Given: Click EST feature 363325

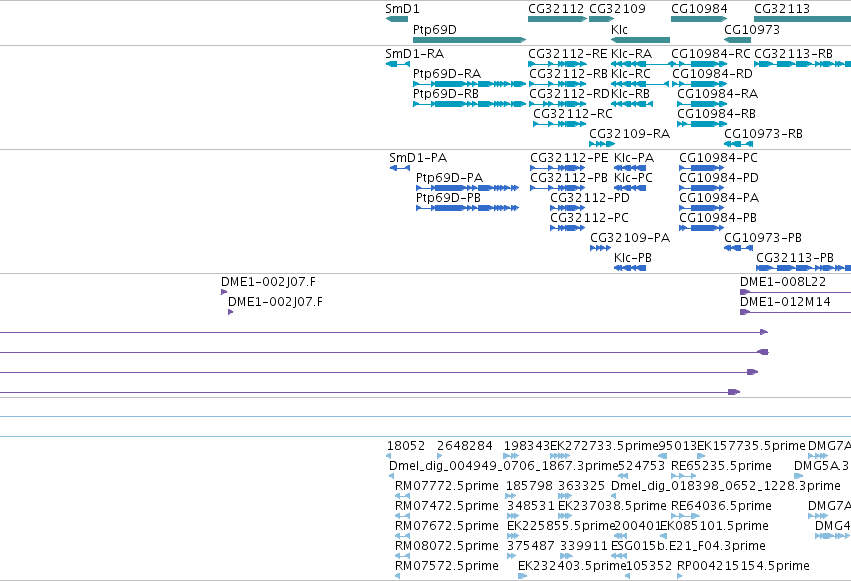Looking at the screenshot, I should (565, 496).
